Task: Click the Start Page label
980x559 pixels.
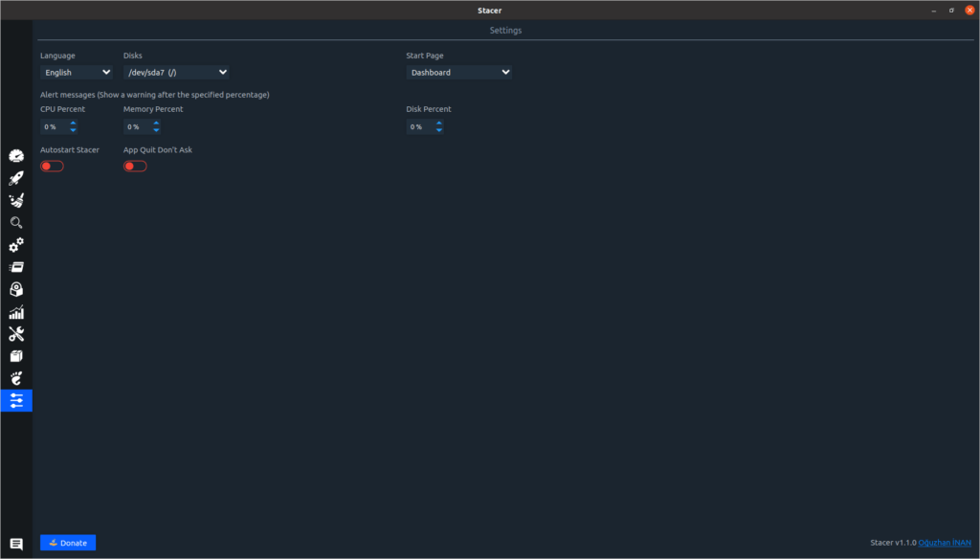Action: click(x=425, y=56)
